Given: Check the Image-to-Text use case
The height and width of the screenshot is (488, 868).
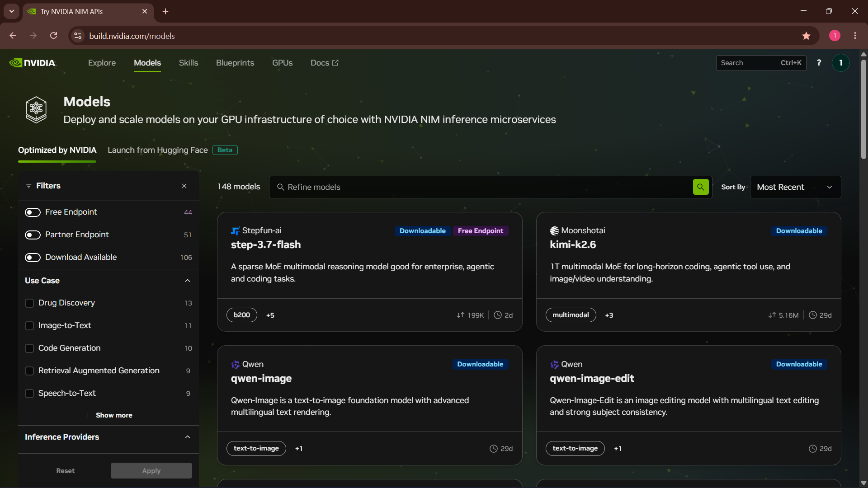Looking at the screenshot, I should 29,326.
